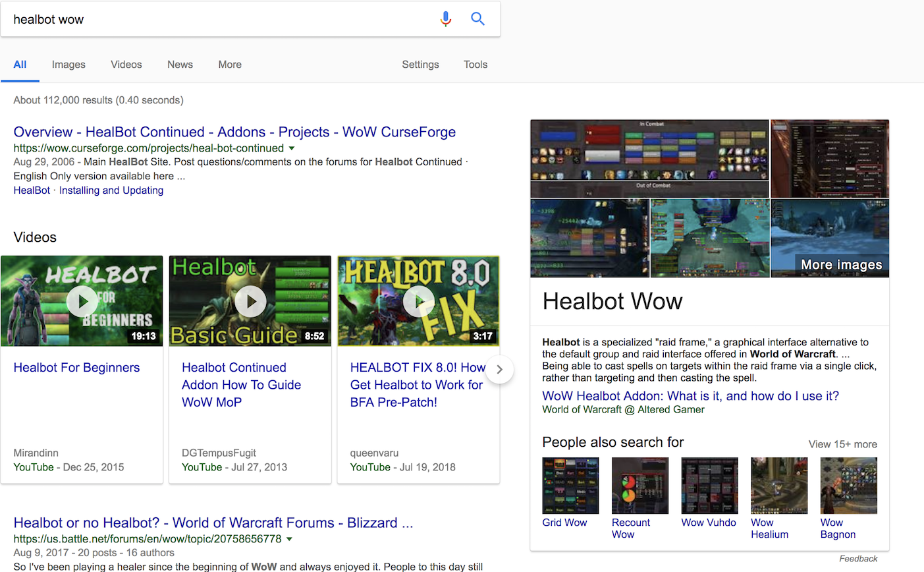The height and width of the screenshot is (572, 924).
Task: Open the Installing and Updating sitelink
Action: click(111, 190)
